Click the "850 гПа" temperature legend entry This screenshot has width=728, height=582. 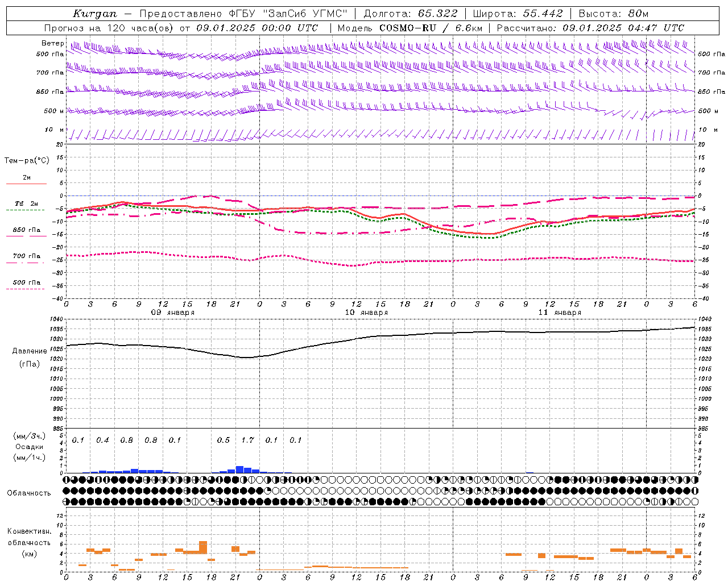[26, 230]
